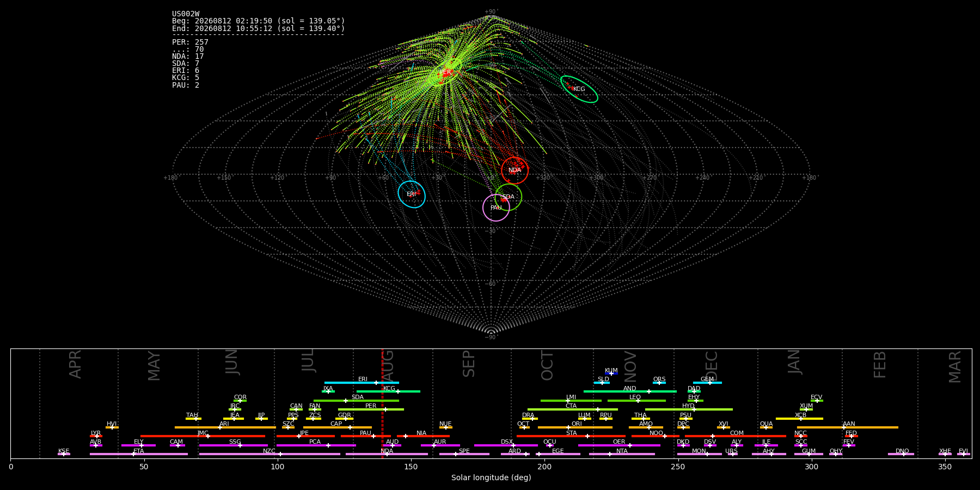Click the ETA shower bar in May
980x490 pixels.
[x=139, y=454]
